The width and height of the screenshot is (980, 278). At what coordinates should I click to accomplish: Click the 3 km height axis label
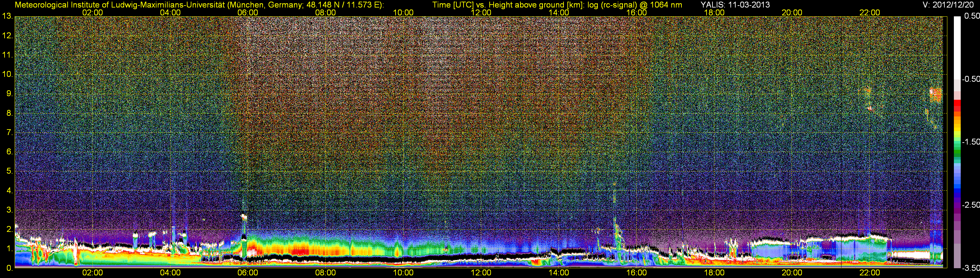9,210
